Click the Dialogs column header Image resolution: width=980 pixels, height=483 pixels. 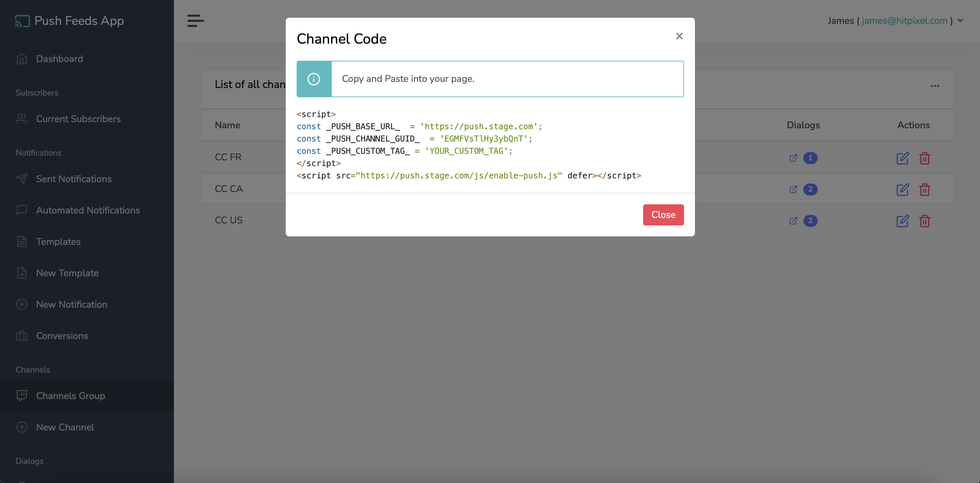coord(803,125)
